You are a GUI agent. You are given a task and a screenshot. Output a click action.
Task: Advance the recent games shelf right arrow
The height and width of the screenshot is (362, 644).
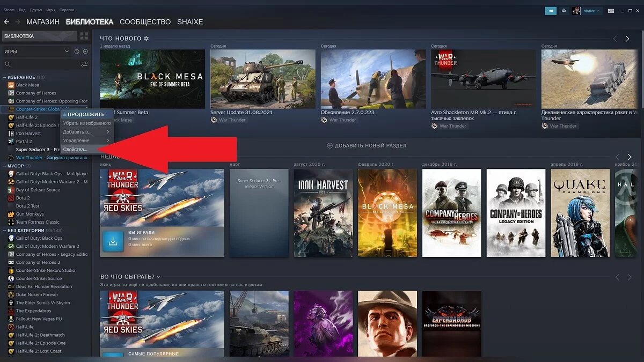pyautogui.click(x=630, y=157)
